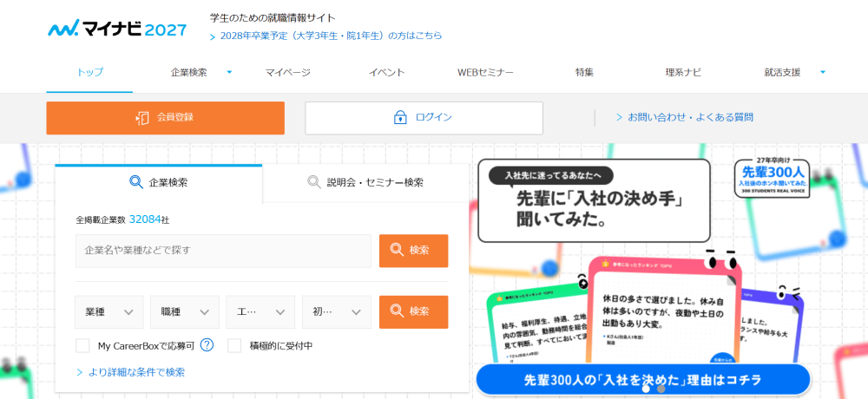Expand the 企業検索 menu arrow
Screen dimensions: 868x399
coord(230,72)
